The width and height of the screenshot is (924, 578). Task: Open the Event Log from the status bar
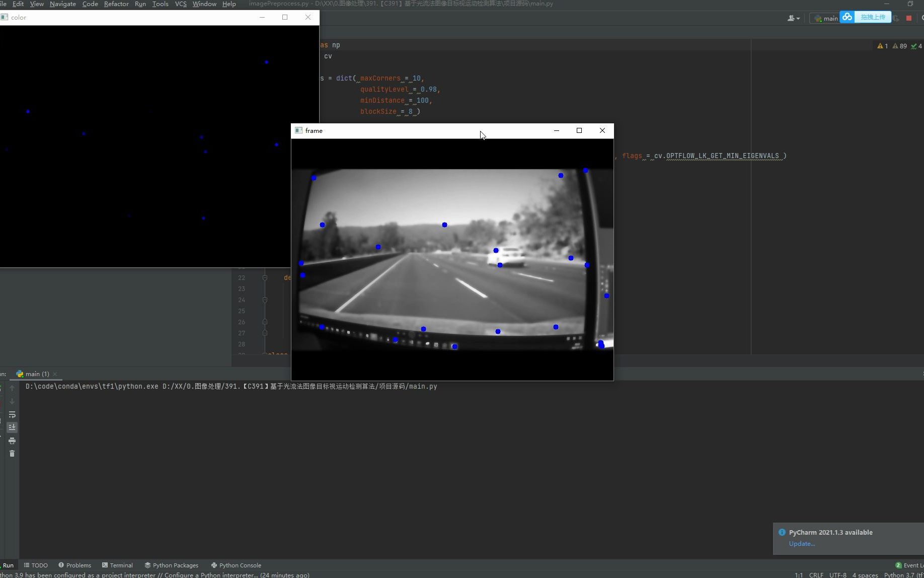coord(911,565)
